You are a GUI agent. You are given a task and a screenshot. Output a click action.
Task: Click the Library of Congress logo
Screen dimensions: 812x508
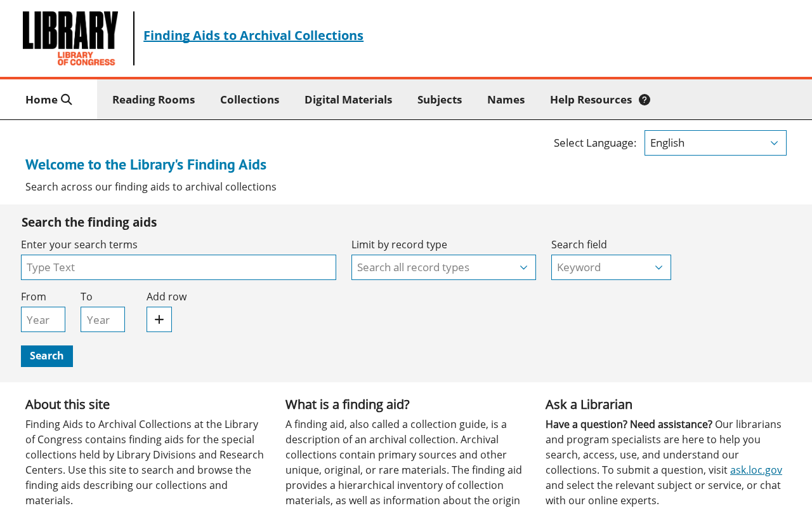[70, 38]
